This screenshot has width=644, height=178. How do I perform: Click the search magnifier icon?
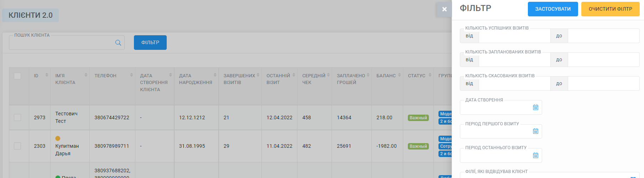118,43
